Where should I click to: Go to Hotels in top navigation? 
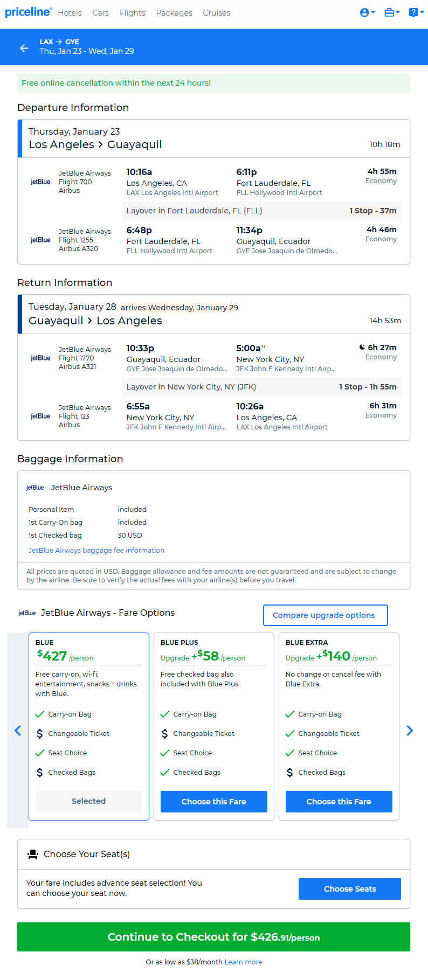[x=70, y=13]
